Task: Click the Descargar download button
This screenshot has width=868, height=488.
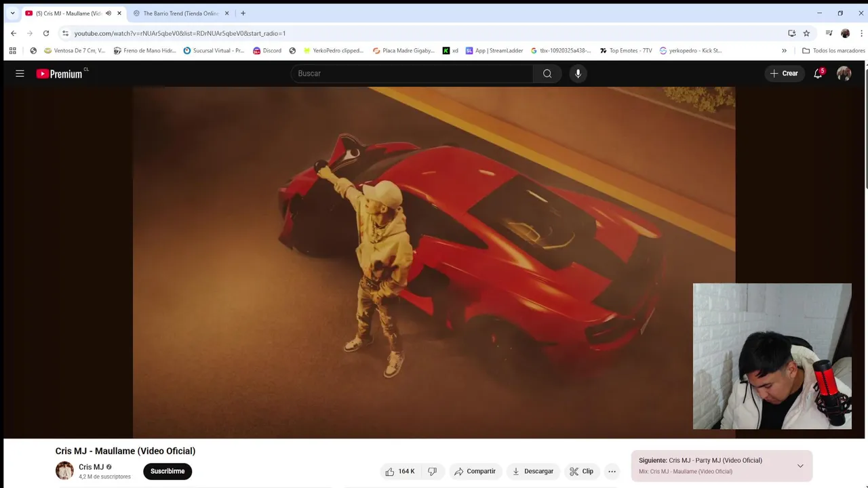Action: coord(533,471)
